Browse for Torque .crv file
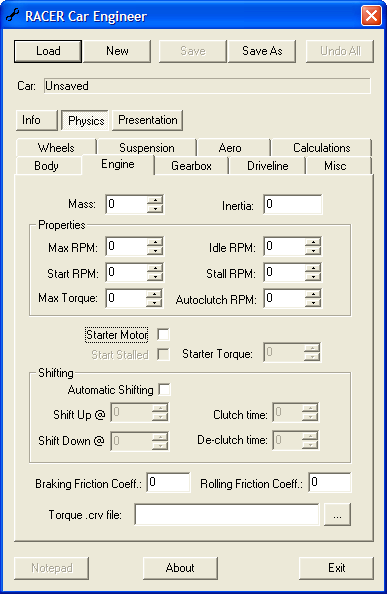 [x=337, y=514]
